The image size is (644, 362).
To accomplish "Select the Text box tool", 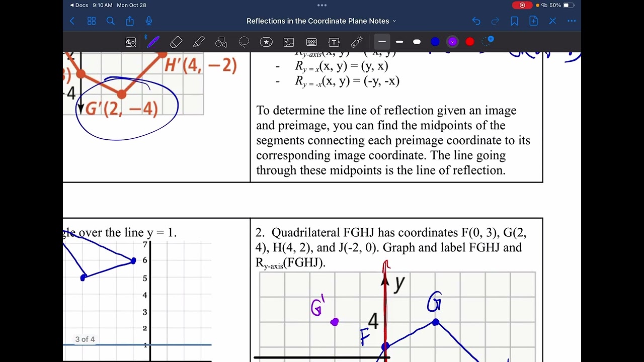I will 334,42.
